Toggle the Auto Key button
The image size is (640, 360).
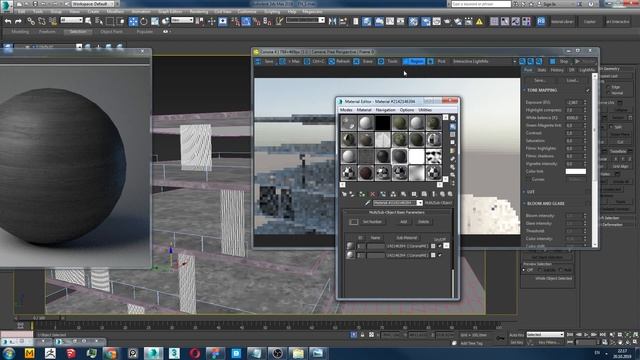[516, 335]
